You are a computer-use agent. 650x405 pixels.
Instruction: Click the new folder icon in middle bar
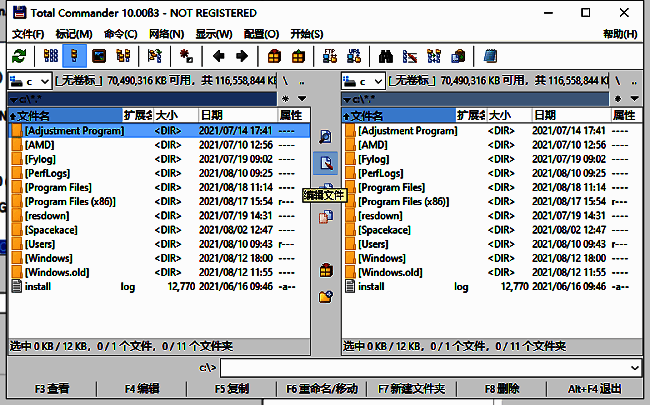click(325, 296)
